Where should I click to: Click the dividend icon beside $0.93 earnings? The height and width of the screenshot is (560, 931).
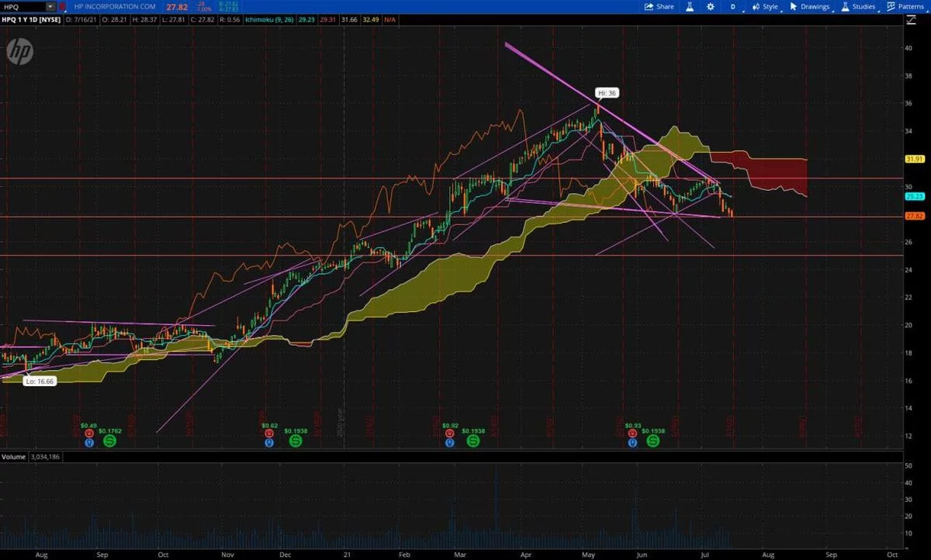point(653,441)
